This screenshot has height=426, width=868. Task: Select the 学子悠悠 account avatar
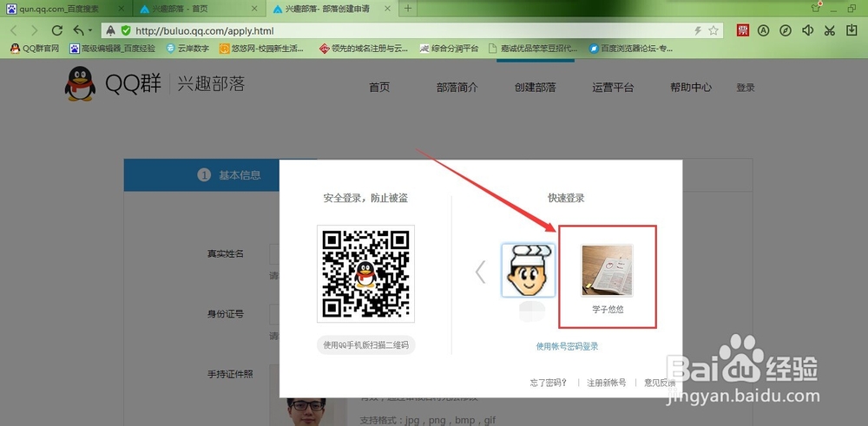[x=608, y=271]
